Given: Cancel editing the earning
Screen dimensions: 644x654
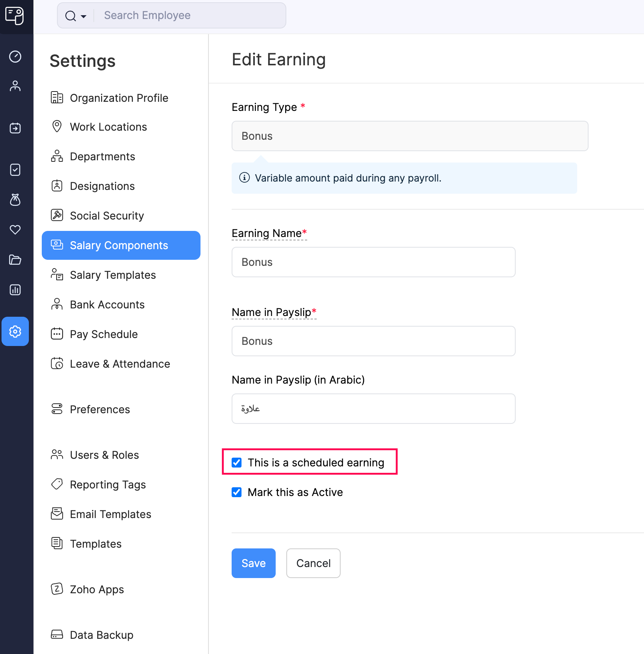Looking at the screenshot, I should (313, 563).
